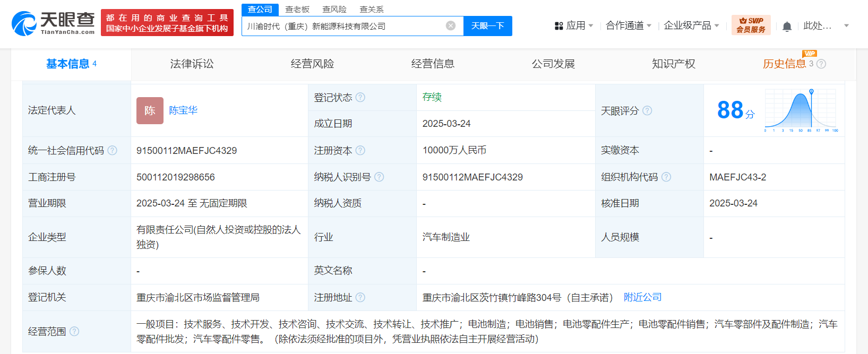Click the company name search field
The width and height of the screenshot is (868, 354).
tap(345, 26)
